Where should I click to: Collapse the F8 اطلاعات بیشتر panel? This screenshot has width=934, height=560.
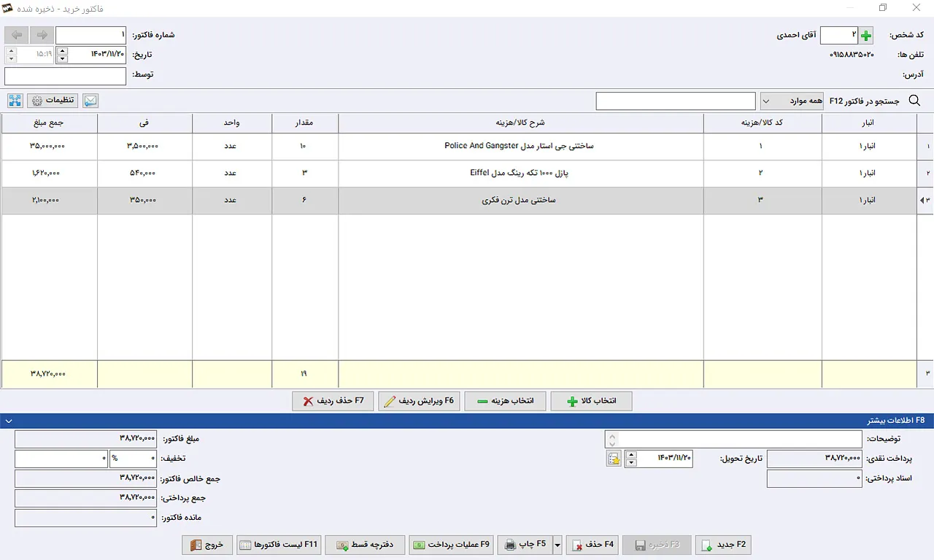7,421
